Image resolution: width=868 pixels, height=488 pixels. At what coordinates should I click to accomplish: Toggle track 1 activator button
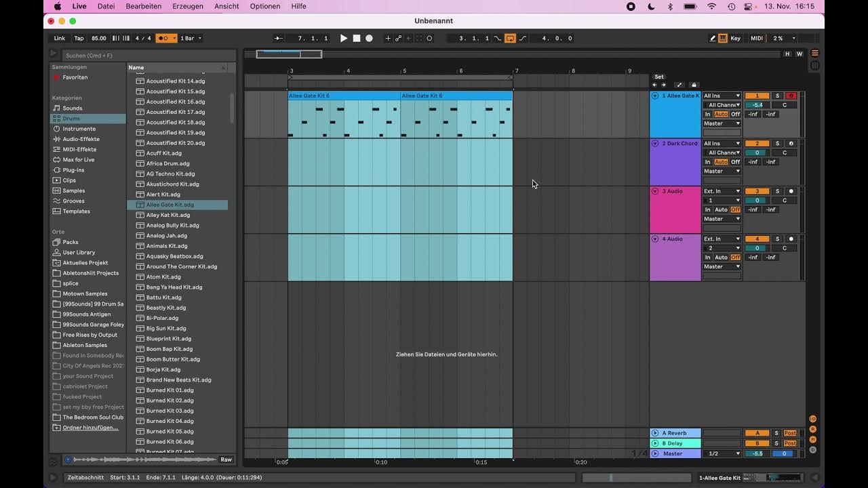(x=757, y=96)
